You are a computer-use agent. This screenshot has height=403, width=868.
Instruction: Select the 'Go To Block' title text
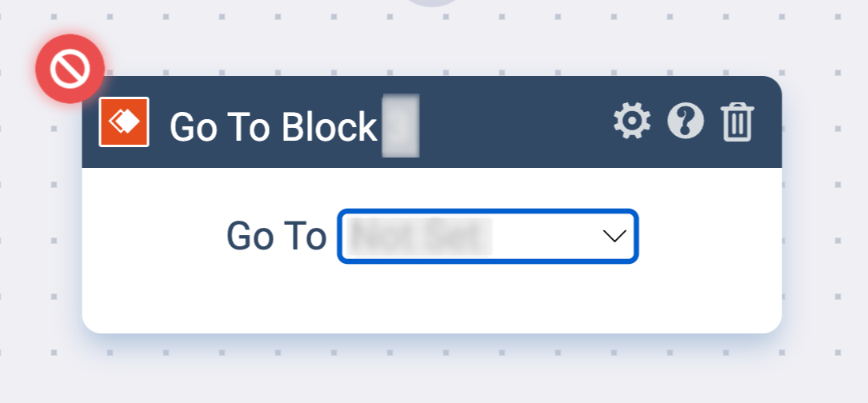(x=274, y=127)
